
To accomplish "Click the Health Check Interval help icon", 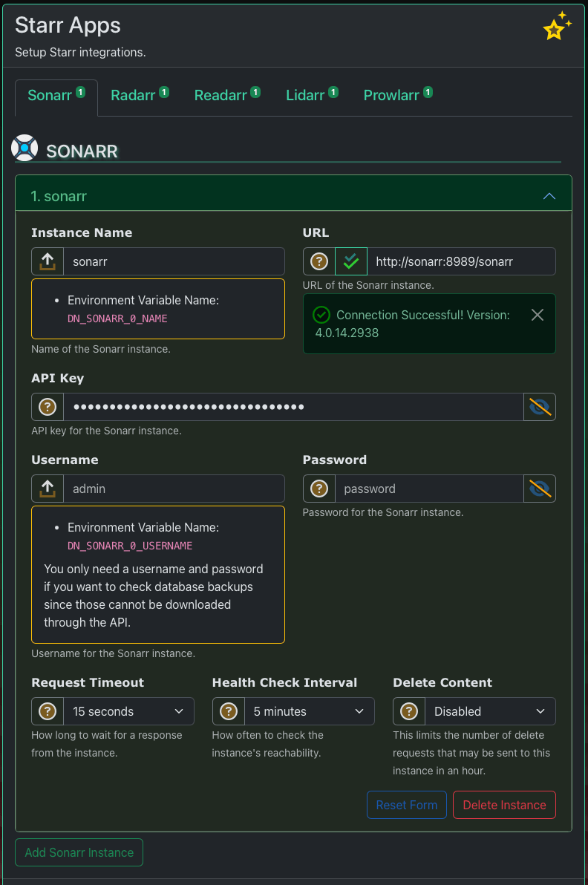I will coord(229,711).
